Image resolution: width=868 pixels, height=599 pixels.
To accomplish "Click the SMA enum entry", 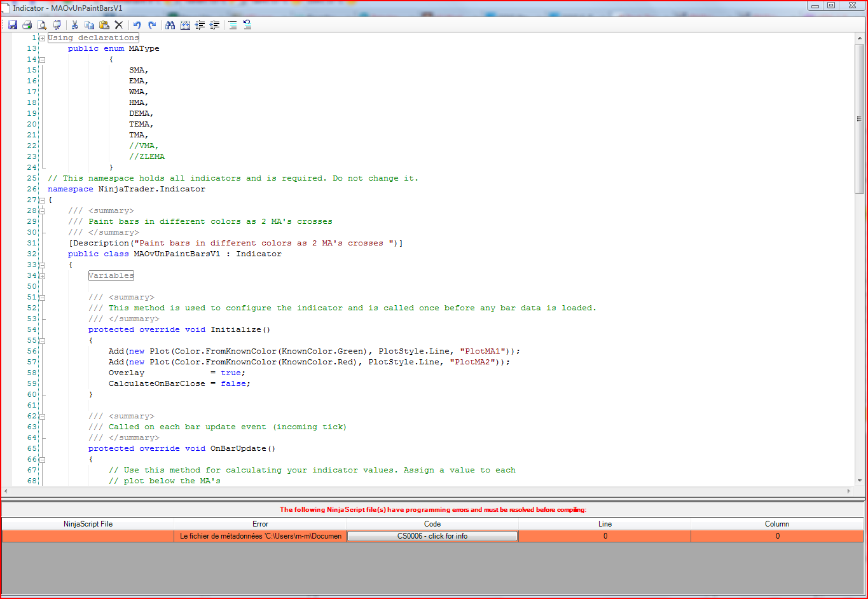I will coord(139,70).
